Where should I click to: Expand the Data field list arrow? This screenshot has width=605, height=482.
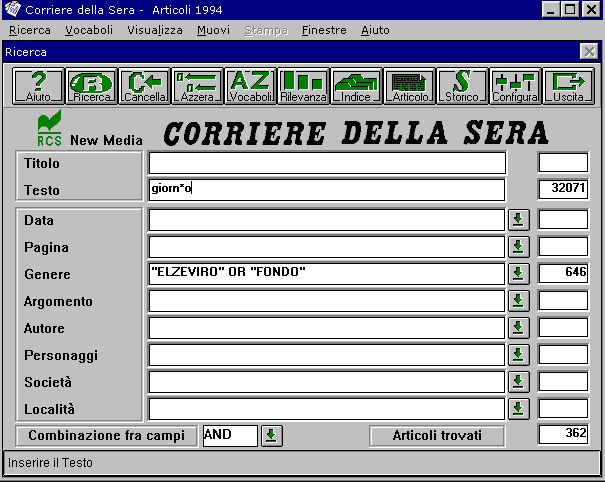click(519, 220)
